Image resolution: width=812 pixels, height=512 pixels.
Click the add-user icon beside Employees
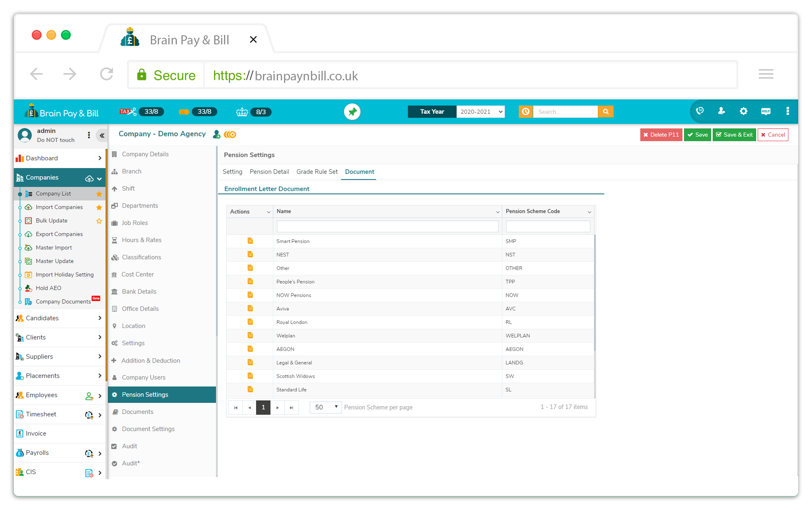click(89, 396)
